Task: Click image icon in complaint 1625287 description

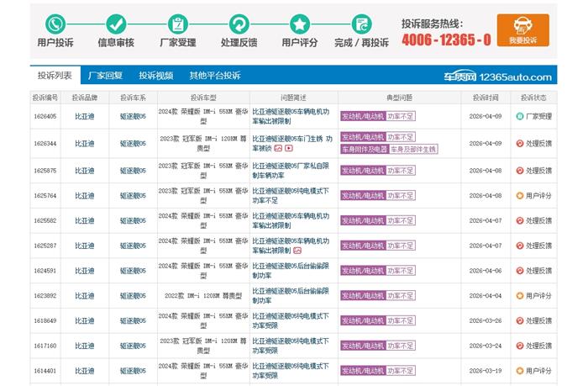Action: pyautogui.click(x=297, y=251)
